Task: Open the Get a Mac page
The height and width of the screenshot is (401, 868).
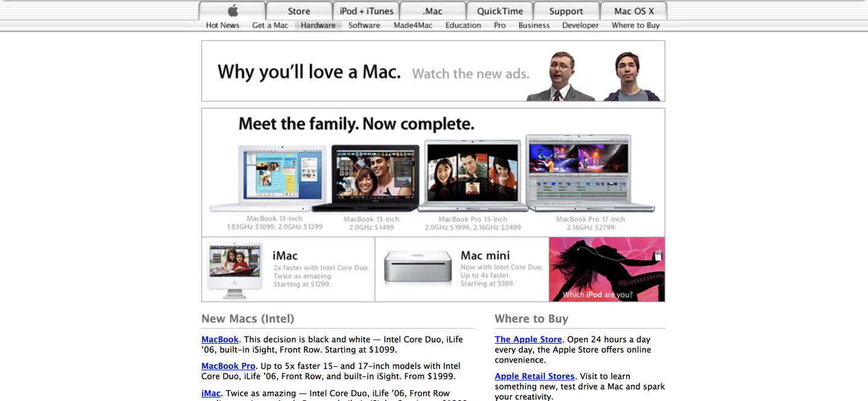Action: pos(270,25)
